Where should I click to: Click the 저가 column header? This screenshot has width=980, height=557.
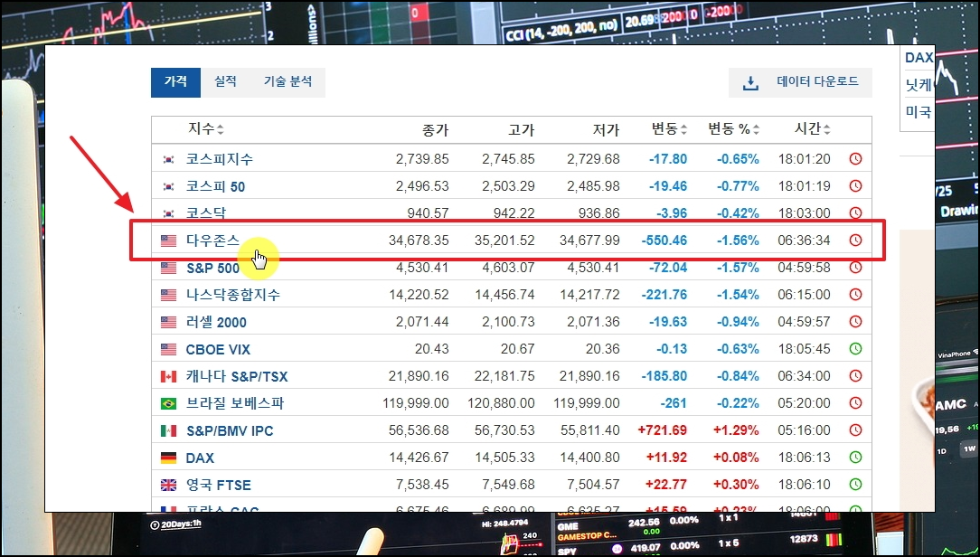pyautogui.click(x=607, y=130)
